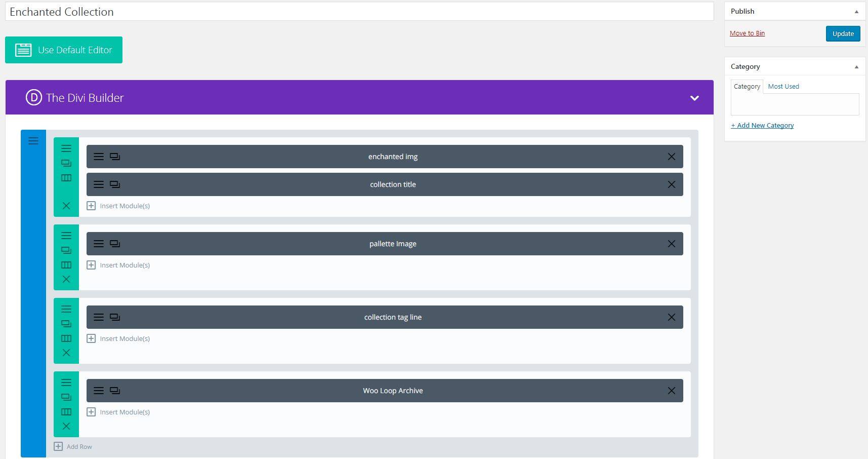Change column structure of enchanted img row
The image size is (868, 459).
[66, 178]
